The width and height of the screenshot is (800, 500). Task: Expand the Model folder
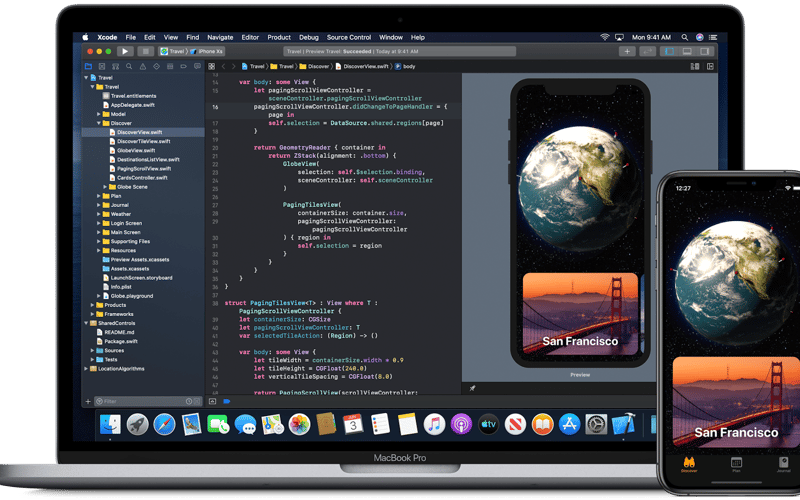[99, 114]
